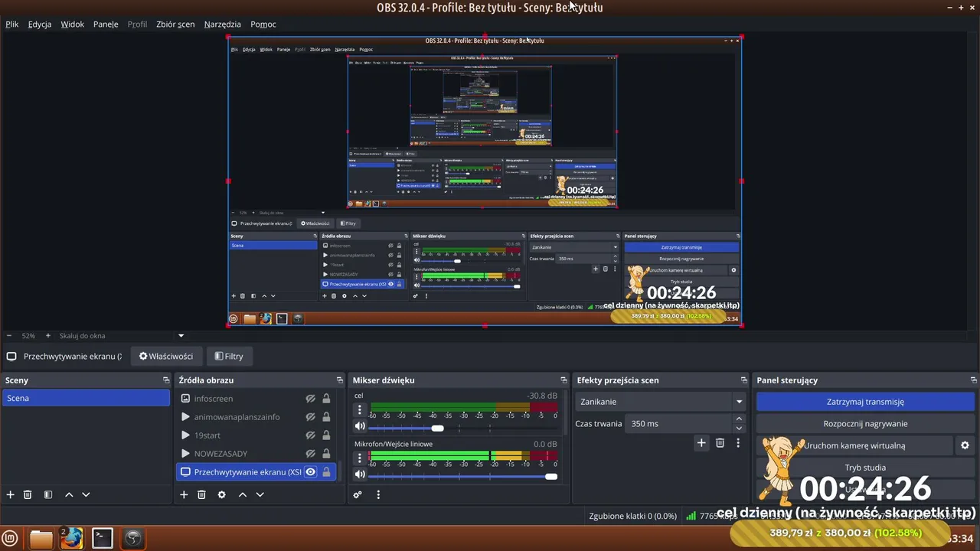Open transition properties three-dot menu
Viewport: 980px width, 551px height.
[x=738, y=442]
